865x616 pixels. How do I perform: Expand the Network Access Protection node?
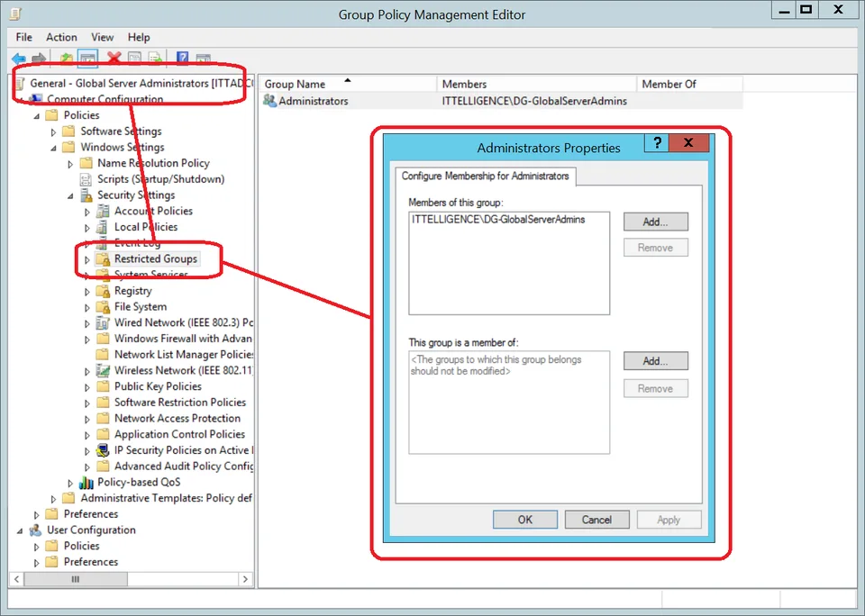(87, 420)
